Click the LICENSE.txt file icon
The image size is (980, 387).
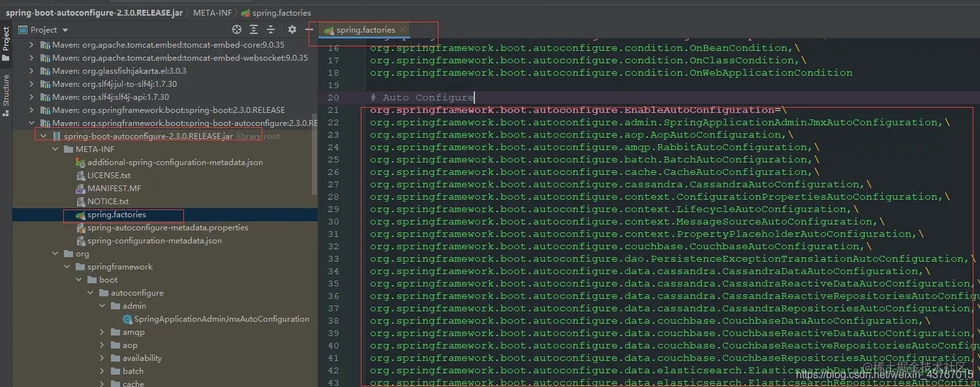coord(80,176)
